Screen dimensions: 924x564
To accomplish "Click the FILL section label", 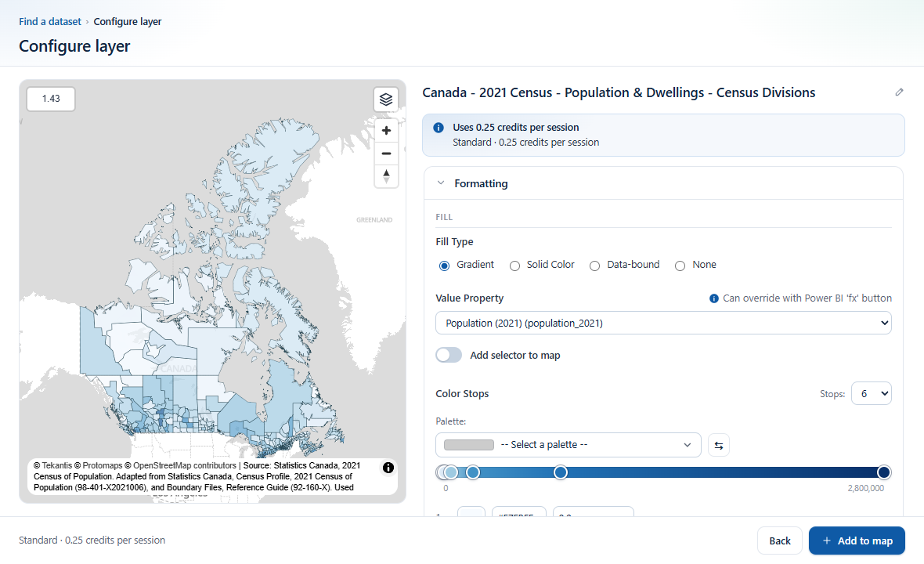I will (444, 217).
